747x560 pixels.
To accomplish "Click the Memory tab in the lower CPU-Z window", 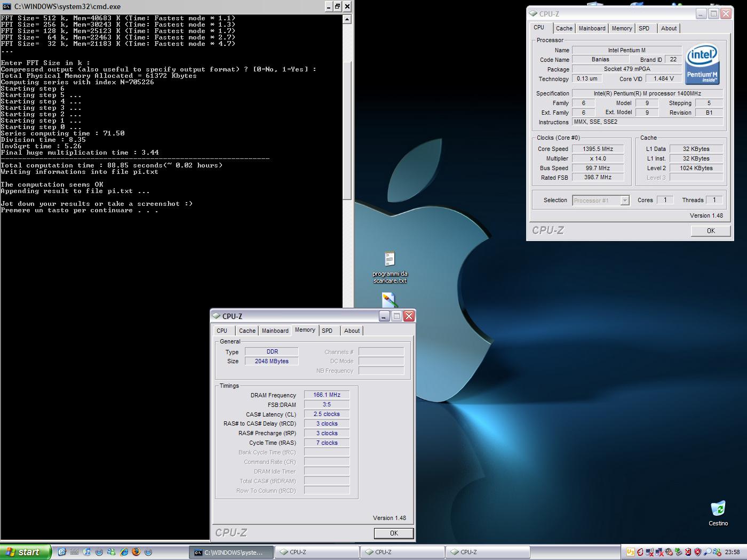I will [x=305, y=330].
